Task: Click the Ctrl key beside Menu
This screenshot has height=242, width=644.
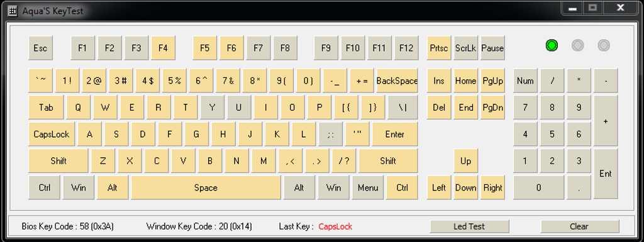Action: click(402, 187)
